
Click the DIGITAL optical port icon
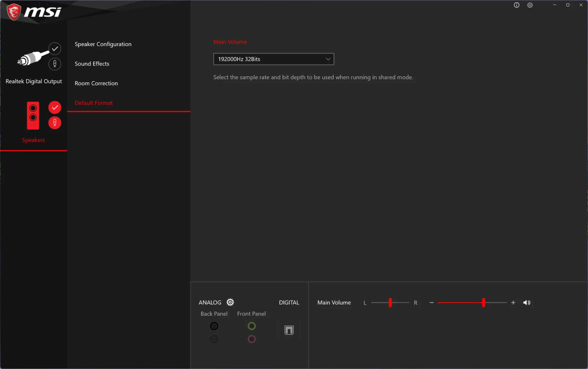click(x=289, y=330)
